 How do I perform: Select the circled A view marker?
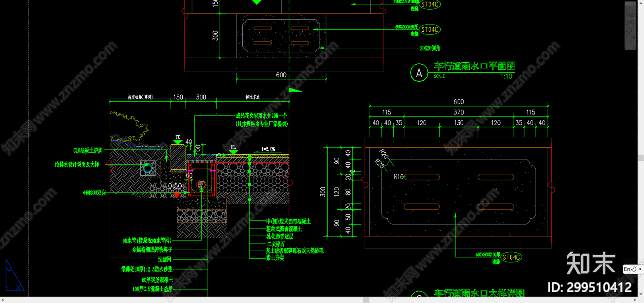tap(419, 73)
